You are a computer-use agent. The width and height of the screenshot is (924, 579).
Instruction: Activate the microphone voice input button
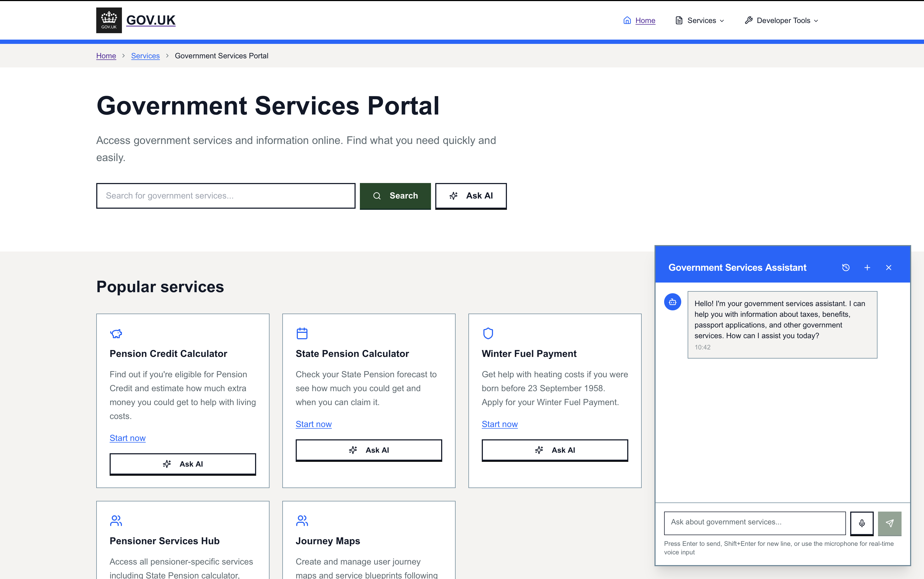tap(862, 523)
